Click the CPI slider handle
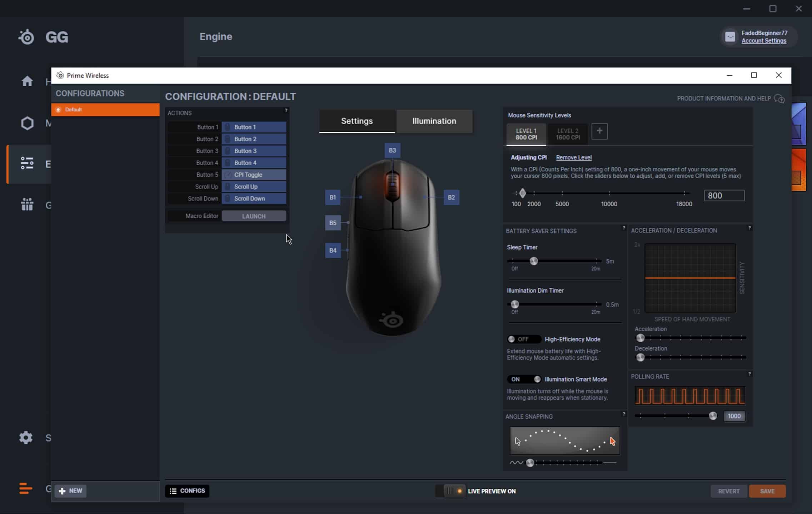 click(523, 193)
